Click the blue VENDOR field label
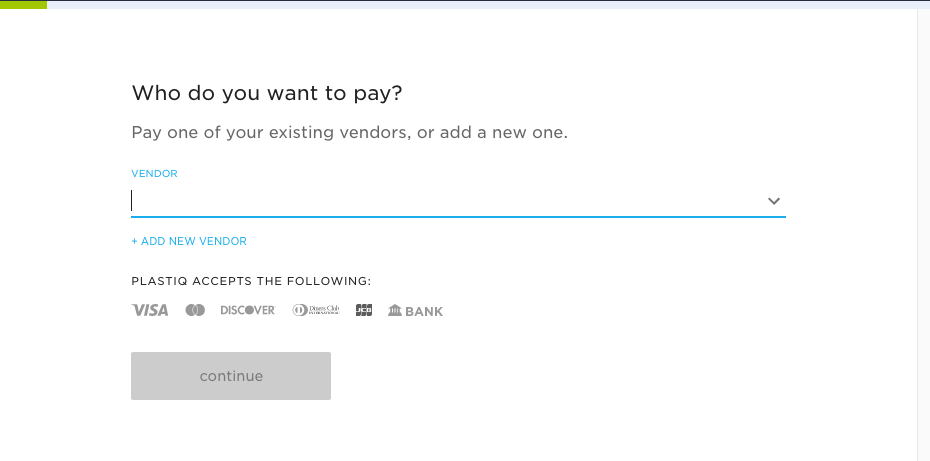 tap(154, 174)
